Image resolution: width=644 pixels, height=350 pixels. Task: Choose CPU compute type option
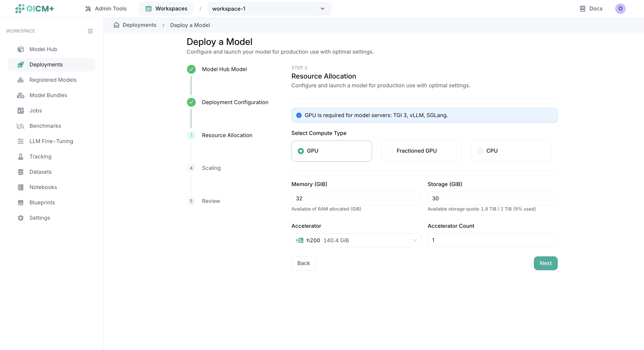pyautogui.click(x=511, y=151)
